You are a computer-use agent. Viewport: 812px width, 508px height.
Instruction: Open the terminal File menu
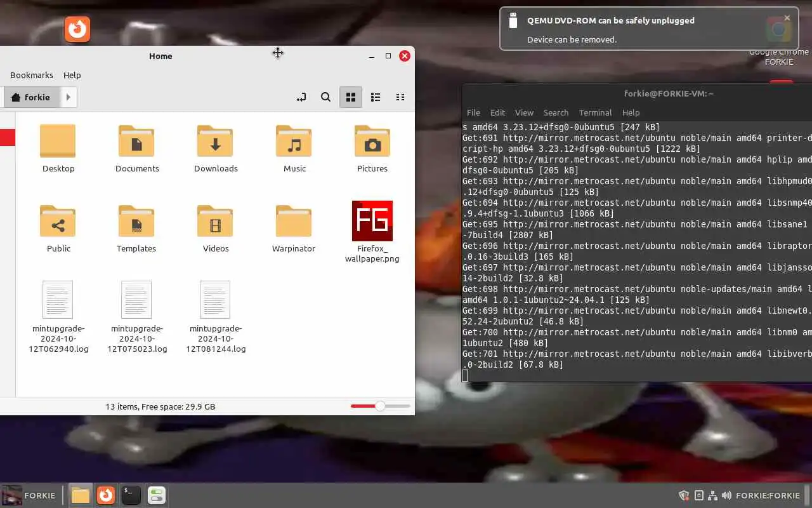tap(473, 112)
